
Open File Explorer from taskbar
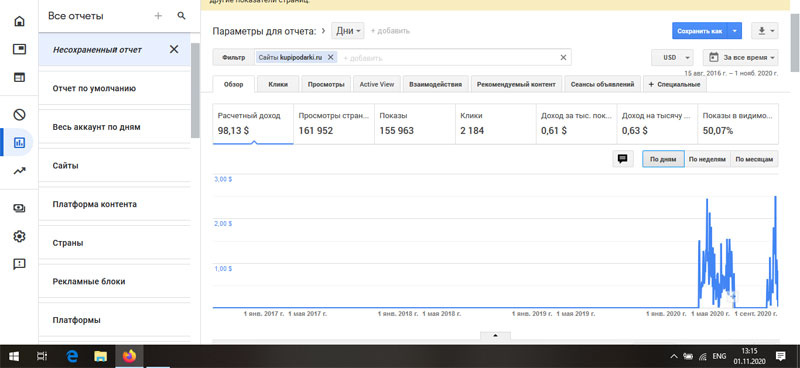[101, 356]
